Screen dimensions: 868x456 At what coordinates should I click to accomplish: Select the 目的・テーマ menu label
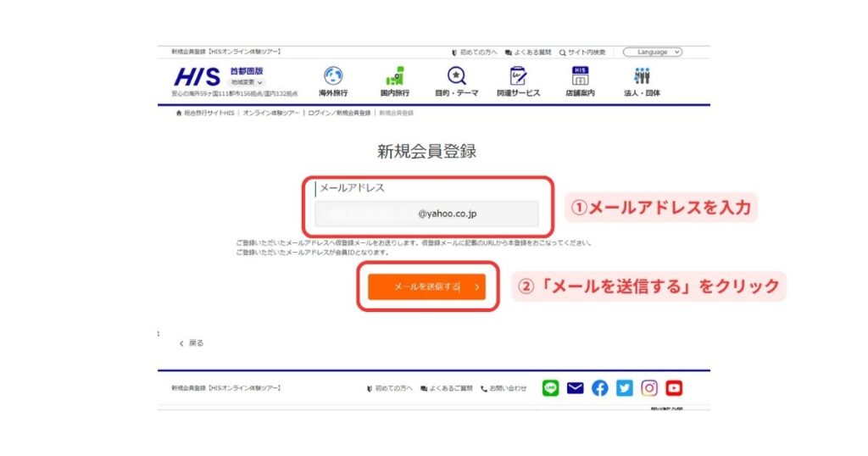[456, 93]
